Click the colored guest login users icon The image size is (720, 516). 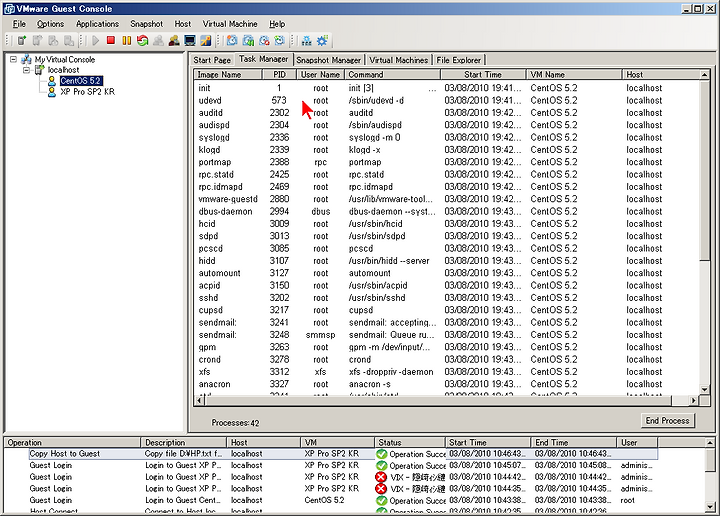point(174,40)
